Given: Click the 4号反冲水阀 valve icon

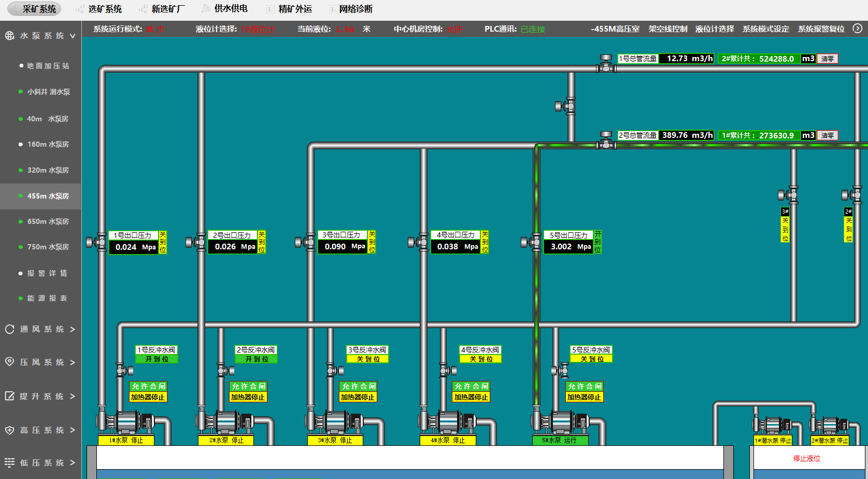Looking at the screenshot, I should [x=448, y=370].
